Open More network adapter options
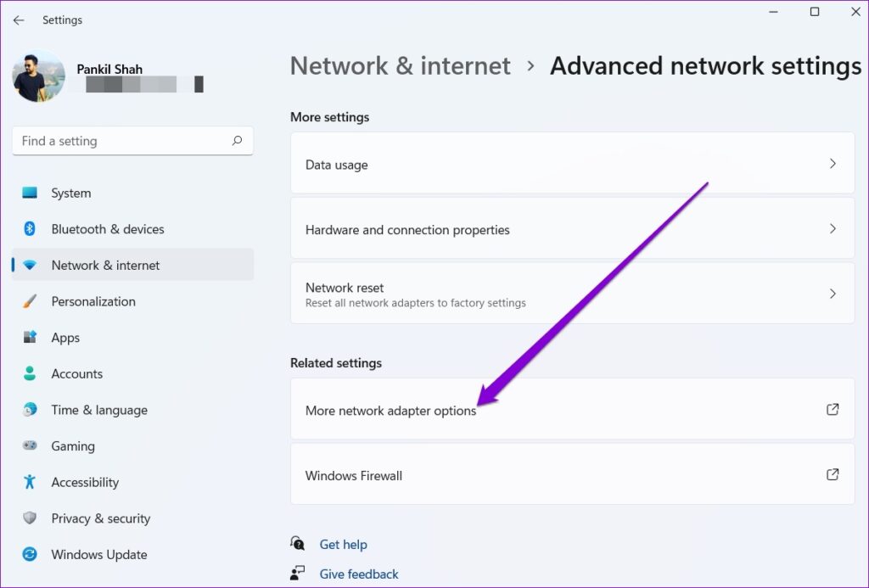869x588 pixels. tap(572, 410)
